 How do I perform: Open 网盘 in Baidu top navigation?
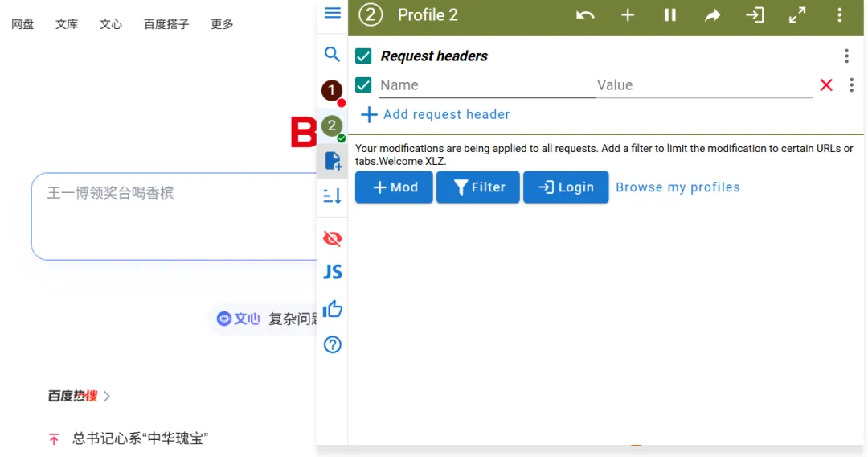pos(23,24)
